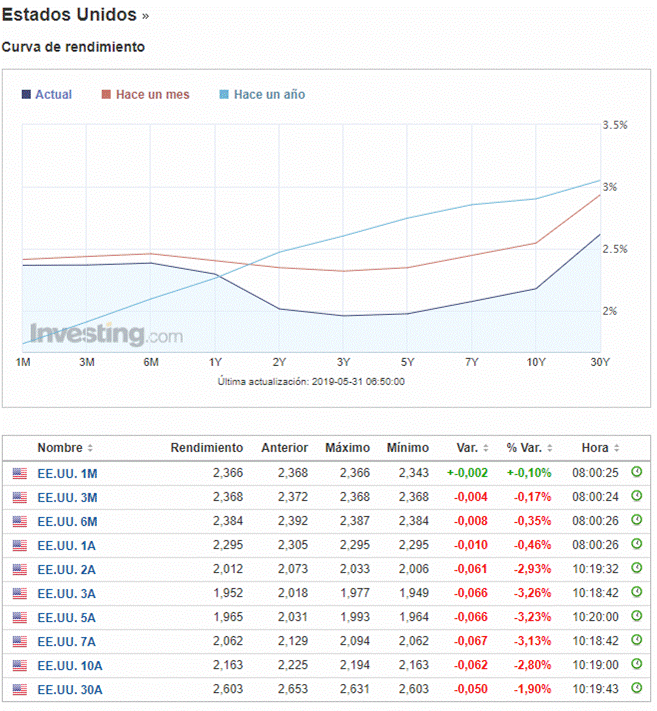Screen dimensions: 657x711
Task: Open the EE.UU. 10A bond link
Action: [70, 665]
